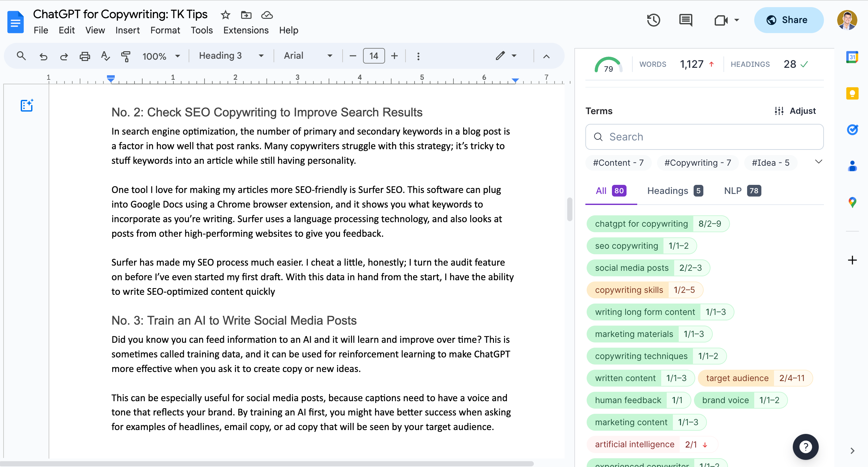Image resolution: width=868 pixels, height=467 pixels.
Task: Click the document outline icon at left
Action: click(x=27, y=105)
